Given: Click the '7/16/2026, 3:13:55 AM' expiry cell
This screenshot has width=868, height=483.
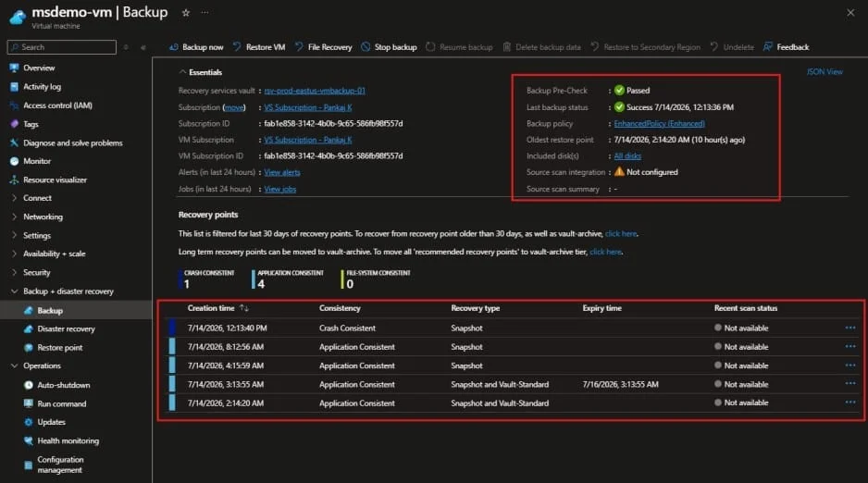Looking at the screenshot, I should point(621,385).
